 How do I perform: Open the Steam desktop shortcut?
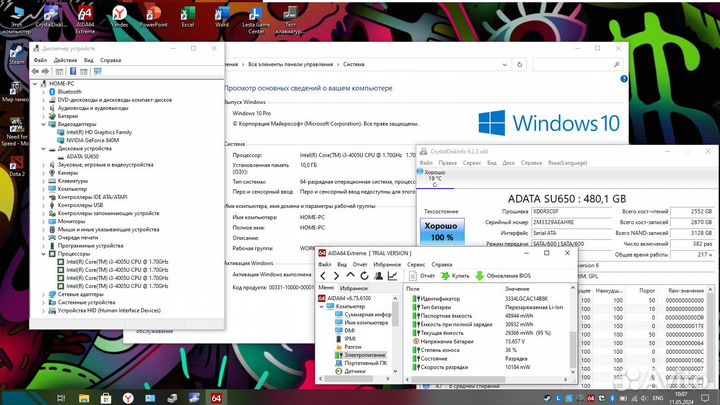[x=17, y=54]
